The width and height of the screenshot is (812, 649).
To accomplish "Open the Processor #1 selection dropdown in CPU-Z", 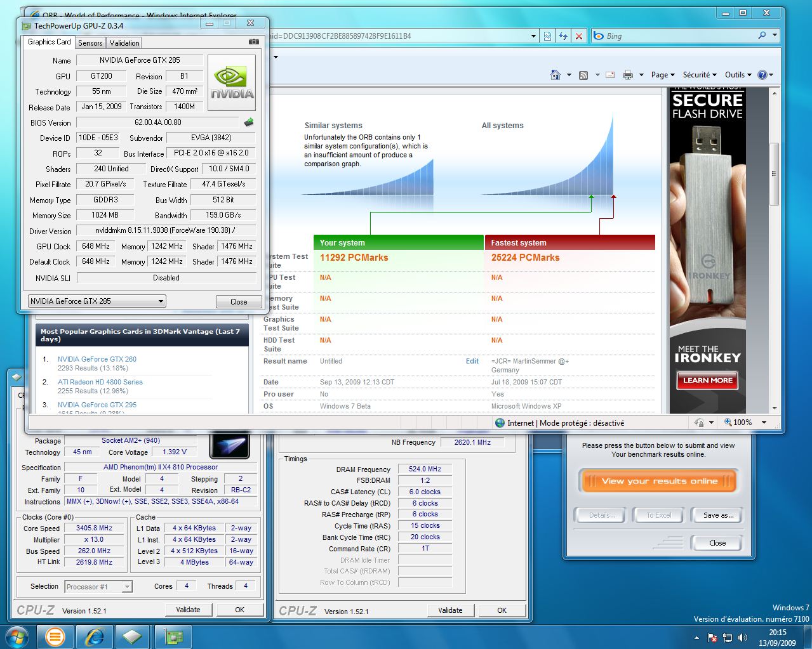I will pyautogui.click(x=98, y=587).
